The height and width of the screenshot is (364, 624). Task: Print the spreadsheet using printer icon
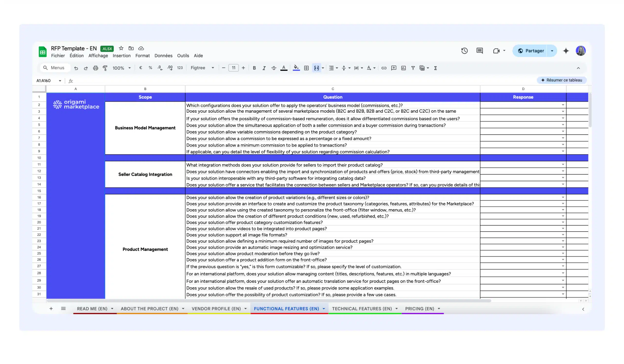[x=96, y=68]
